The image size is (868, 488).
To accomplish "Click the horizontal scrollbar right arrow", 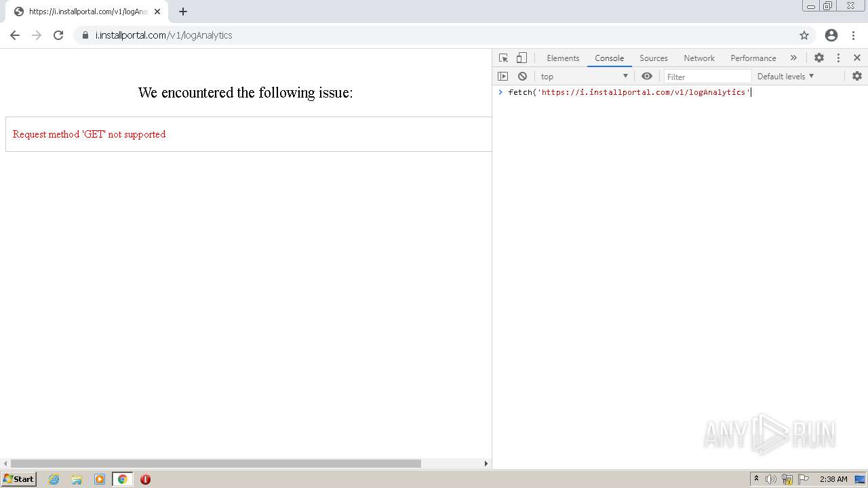I will 486,464.
